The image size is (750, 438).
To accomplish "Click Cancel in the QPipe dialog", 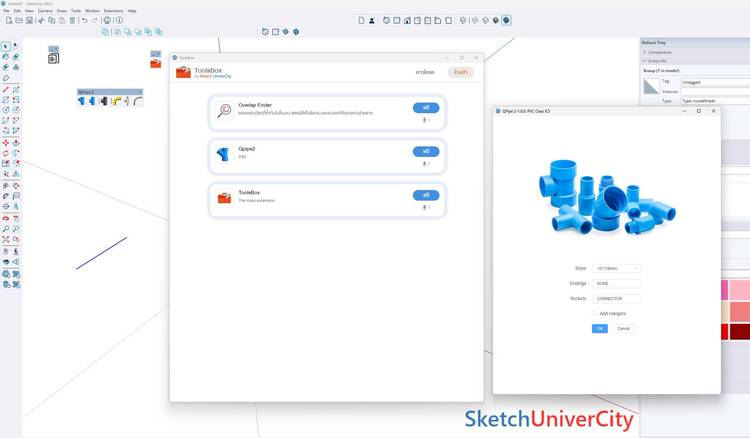I will click(624, 328).
